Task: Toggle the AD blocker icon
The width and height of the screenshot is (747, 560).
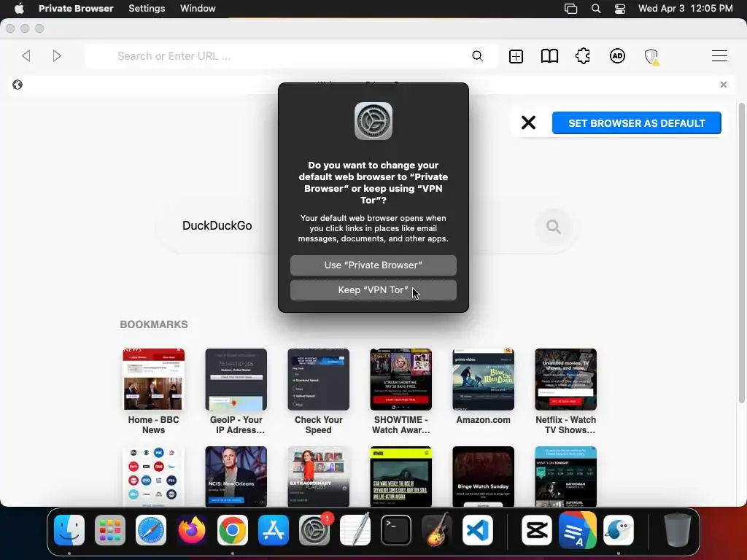Action: click(x=617, y=56)
